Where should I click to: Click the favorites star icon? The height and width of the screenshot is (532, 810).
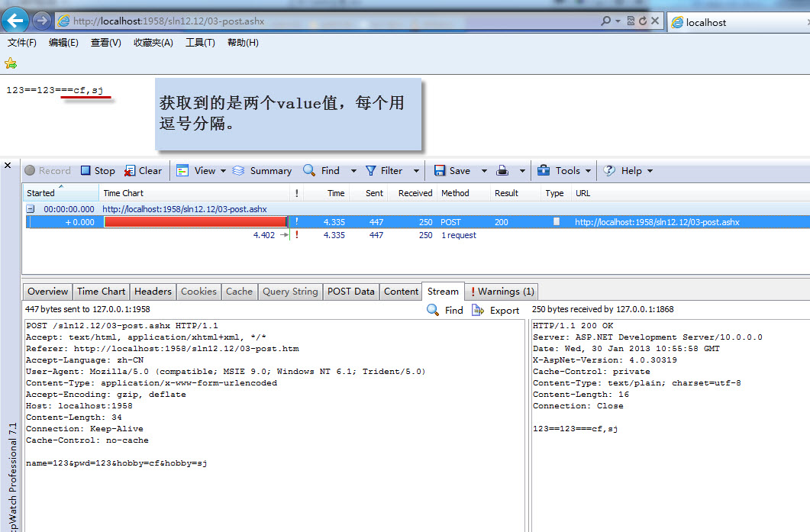pyautogui.click(x=11, y=63)
